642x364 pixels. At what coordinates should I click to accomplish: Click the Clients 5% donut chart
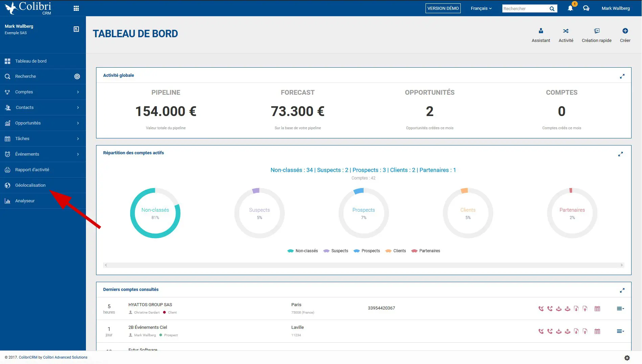[468, 213]
